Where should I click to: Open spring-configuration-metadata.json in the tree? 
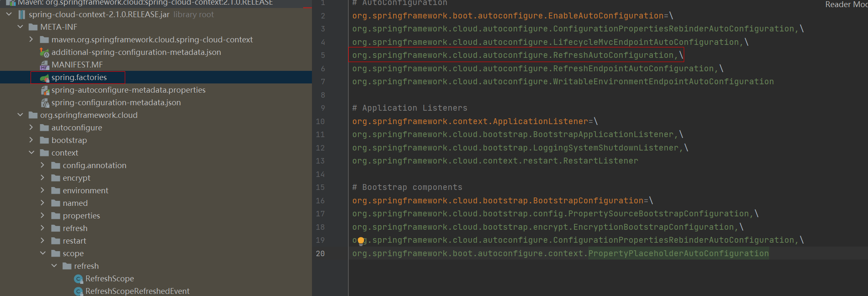coord(116,103)
